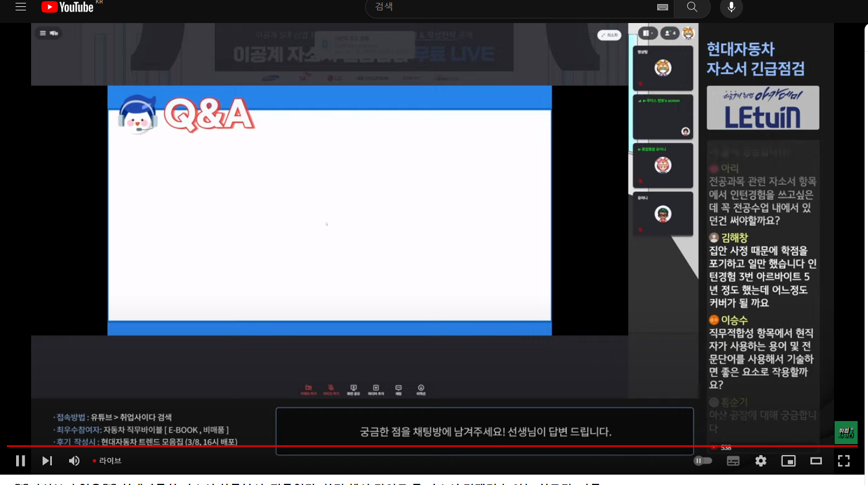Screen dimensions: 868x485
Task: Click the magnifying glass search button
Action: coord(692,7)
